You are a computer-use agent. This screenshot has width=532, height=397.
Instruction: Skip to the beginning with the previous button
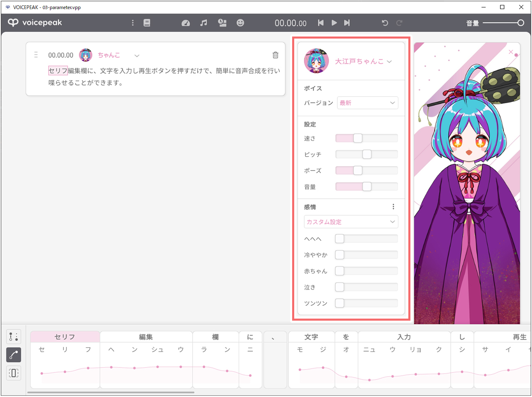(321, 23)
